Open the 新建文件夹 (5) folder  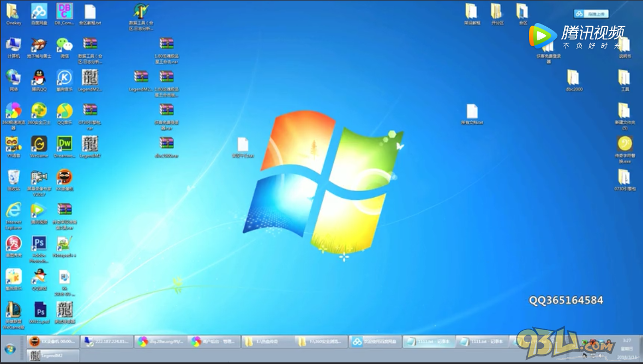click(624, 117)
